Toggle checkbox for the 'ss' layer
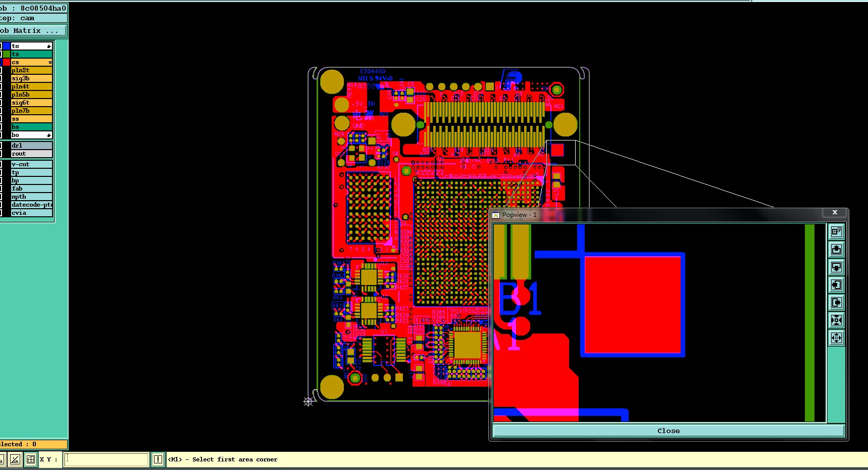Image resolution: width=868 pixels, height=470 pixels. click(1, 119)
